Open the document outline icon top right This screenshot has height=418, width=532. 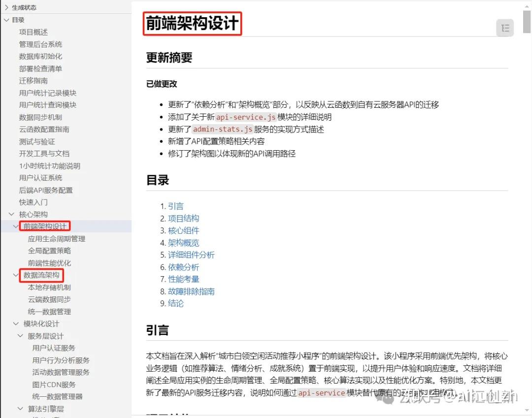point(504,28)
